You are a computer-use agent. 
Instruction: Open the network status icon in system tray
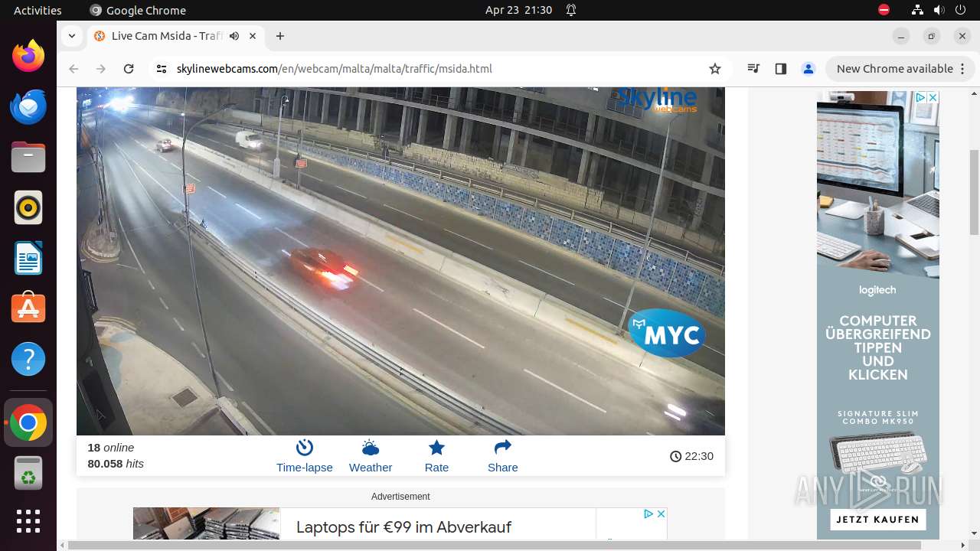pos(918,10)
